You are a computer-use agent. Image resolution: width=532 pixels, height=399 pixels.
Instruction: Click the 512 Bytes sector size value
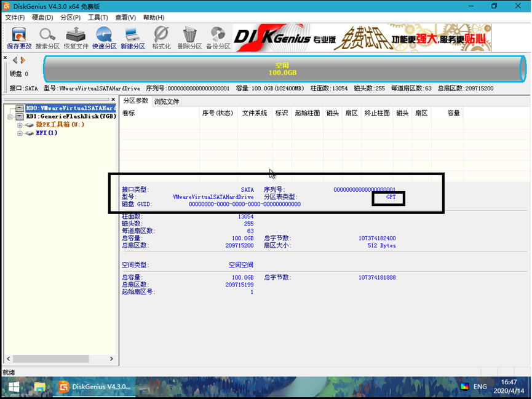(381, 246)
